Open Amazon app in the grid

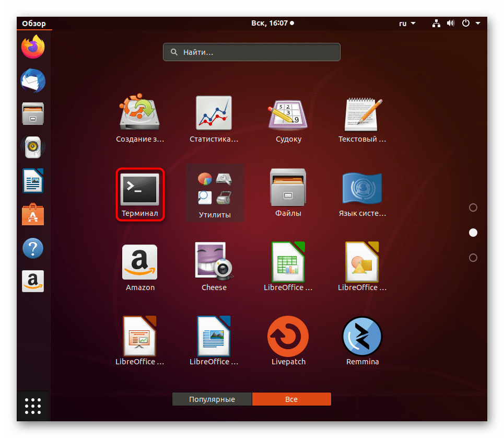140,267
